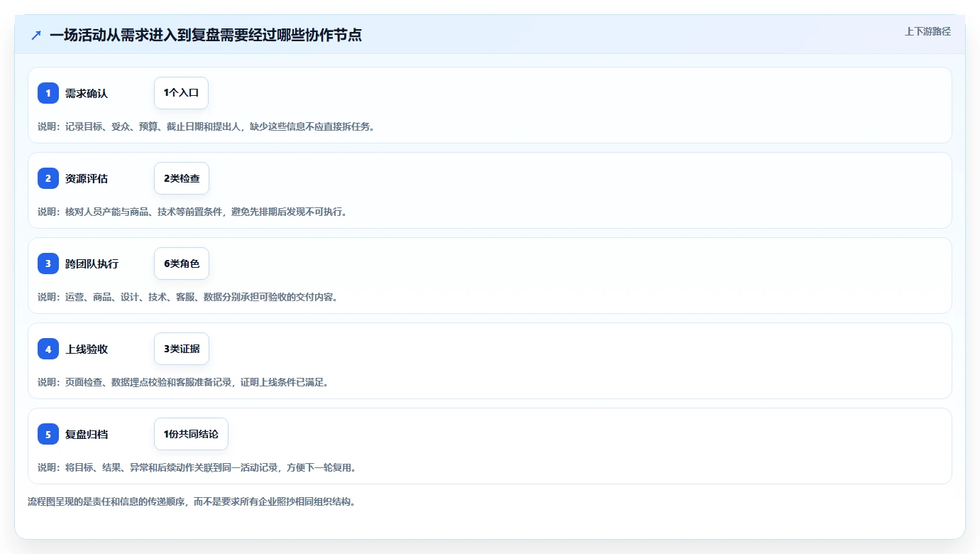
Task: Select the 3类证据 tag
Action: (182, 349)
